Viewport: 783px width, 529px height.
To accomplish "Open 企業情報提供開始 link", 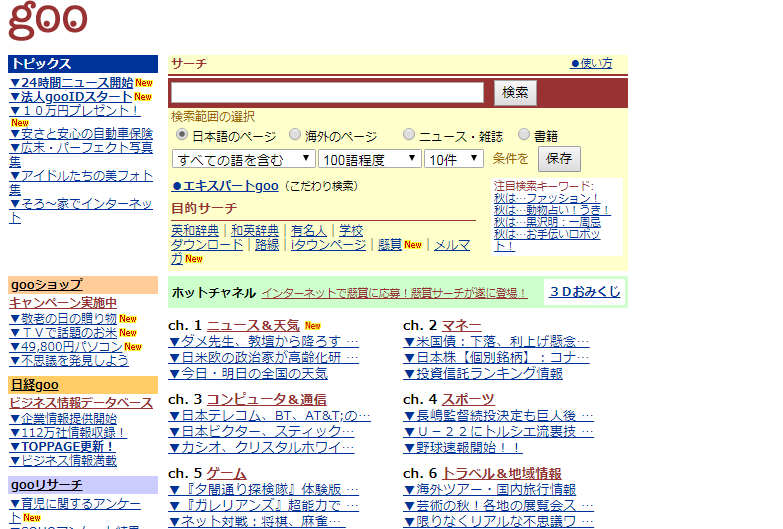I will pyautogui.click(x=63, y=418).
